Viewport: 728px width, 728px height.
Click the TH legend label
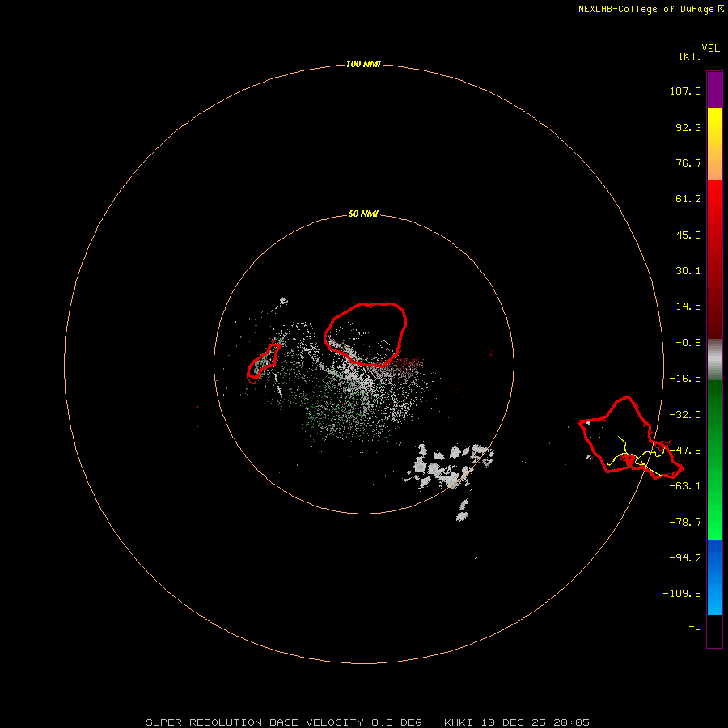695,630
